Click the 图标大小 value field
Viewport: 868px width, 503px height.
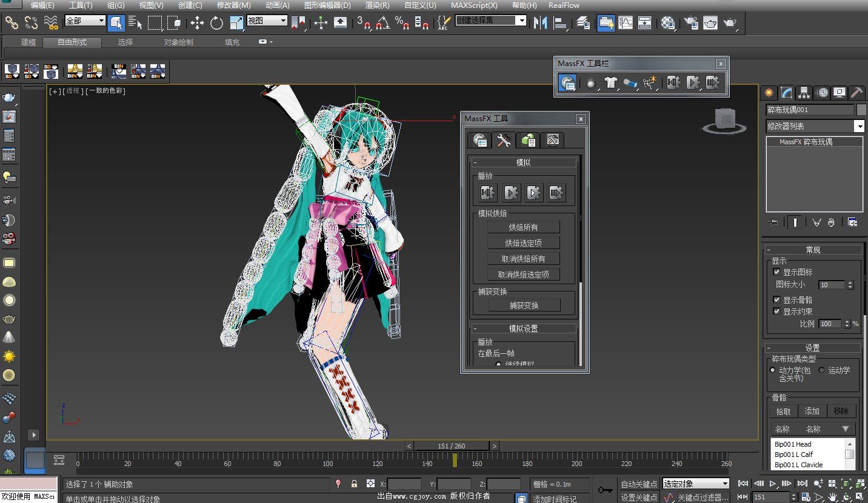coord(832,285)
